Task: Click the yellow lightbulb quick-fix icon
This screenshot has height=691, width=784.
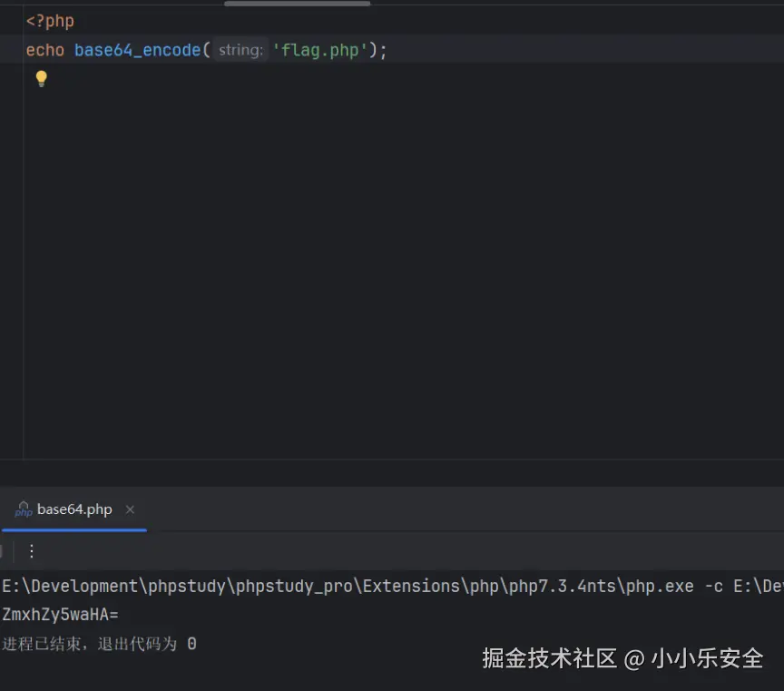Action: click(41, 79)
